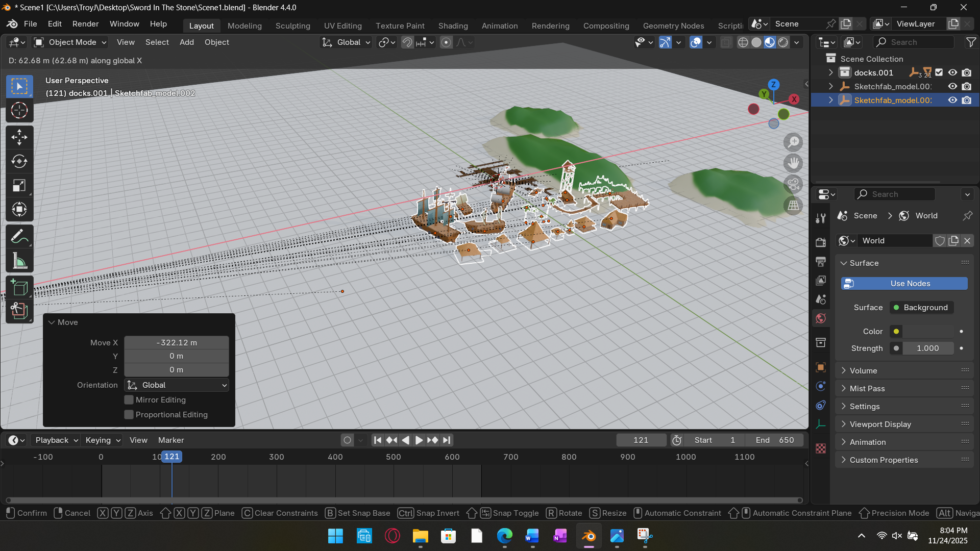Switch to rendered viewport shading
Viewport: 980px width, 551px height.
[783, 42]
